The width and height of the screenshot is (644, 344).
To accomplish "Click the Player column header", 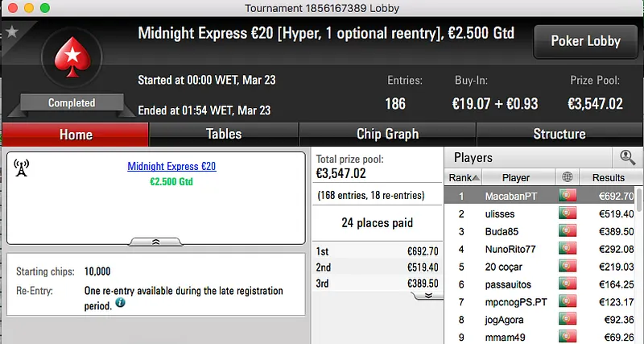I will click(x=516, y=177).
